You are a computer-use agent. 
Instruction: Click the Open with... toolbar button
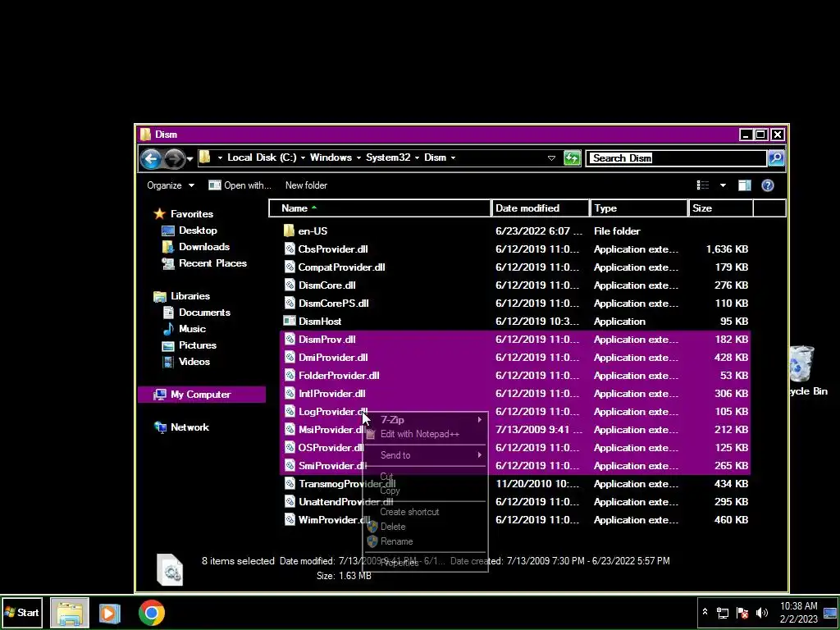[x=240, y=185]
